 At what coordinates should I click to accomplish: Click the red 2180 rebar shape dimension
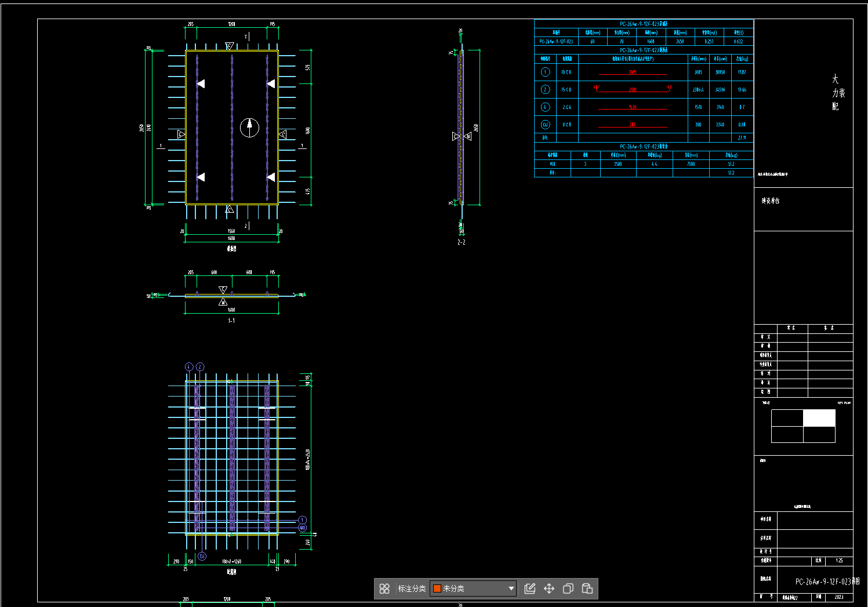pos(633,90)
